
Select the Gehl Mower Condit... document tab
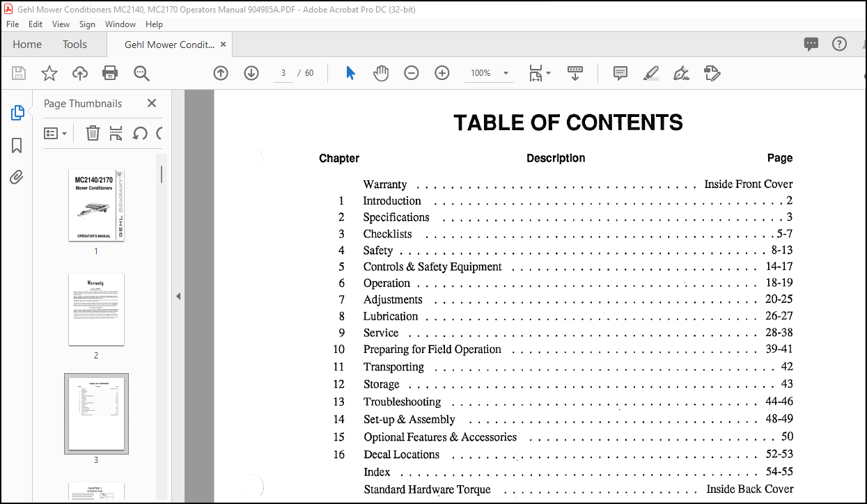coord(169,44)
